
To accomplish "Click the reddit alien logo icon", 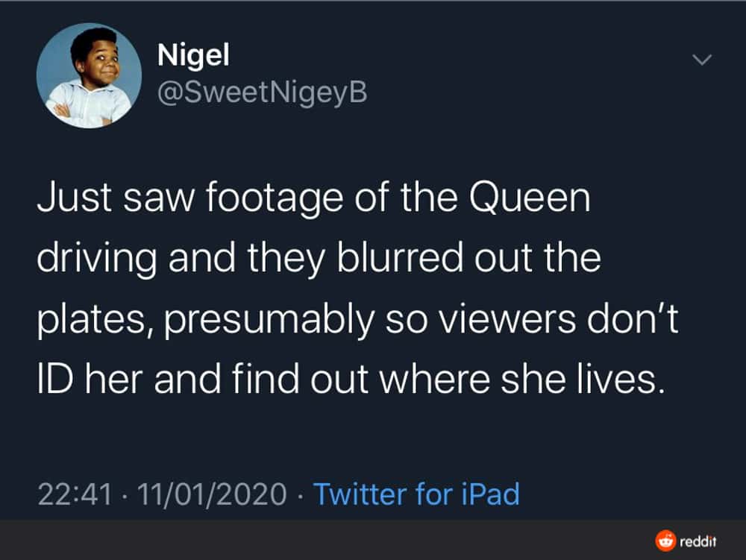I will (664, 540).
